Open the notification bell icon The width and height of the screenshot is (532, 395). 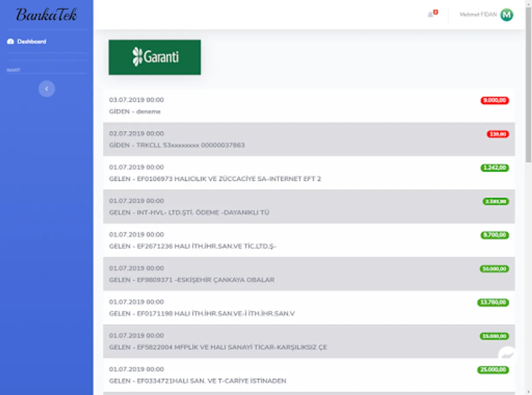click(x=430, y=14)
